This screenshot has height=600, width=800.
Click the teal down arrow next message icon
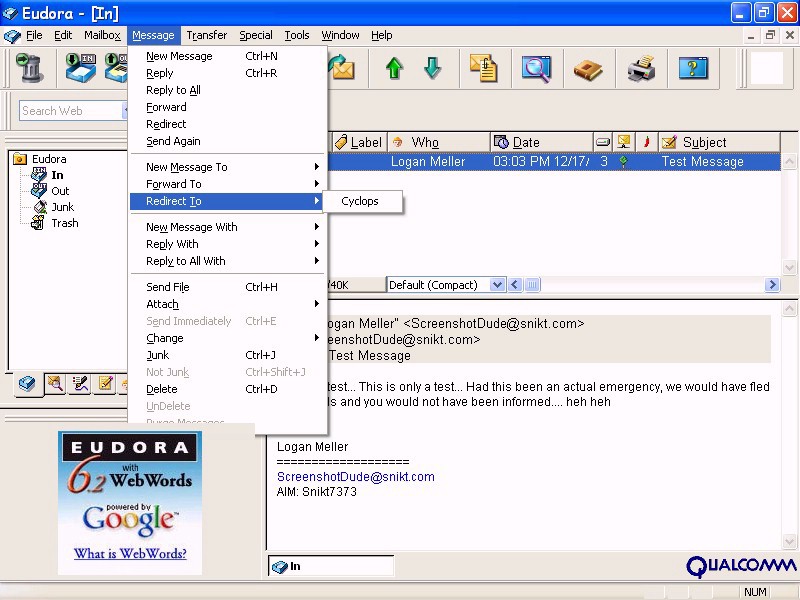pos(433,68)
